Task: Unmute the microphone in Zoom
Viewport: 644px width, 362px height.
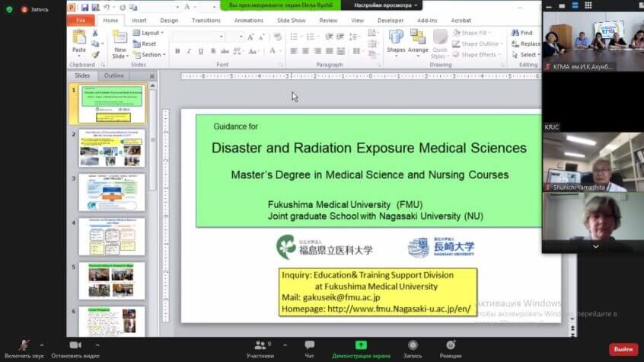Action: (x=24, y=348)
